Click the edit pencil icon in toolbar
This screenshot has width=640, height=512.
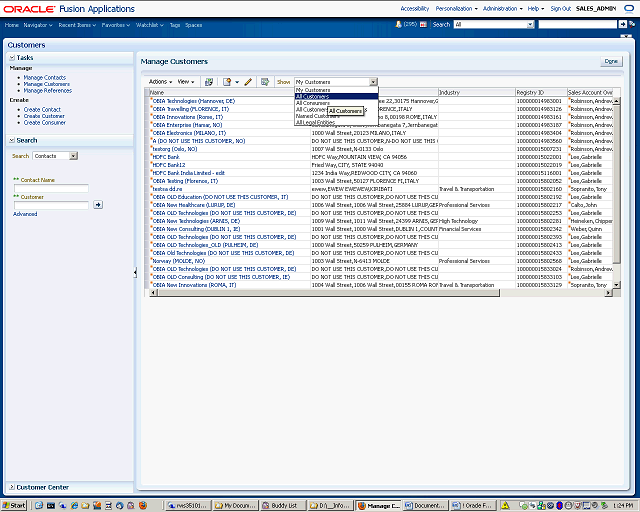click(x=248, y=82)
